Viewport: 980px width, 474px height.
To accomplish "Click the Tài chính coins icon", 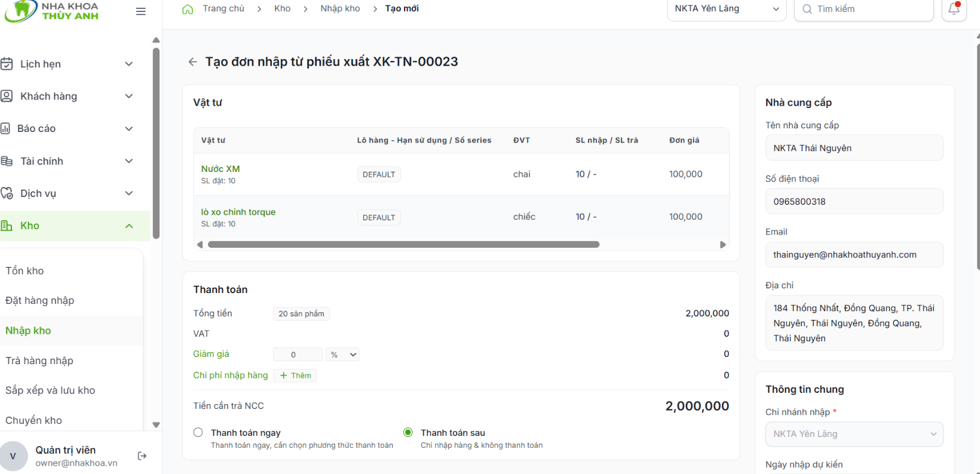I will tap(7, 161).
